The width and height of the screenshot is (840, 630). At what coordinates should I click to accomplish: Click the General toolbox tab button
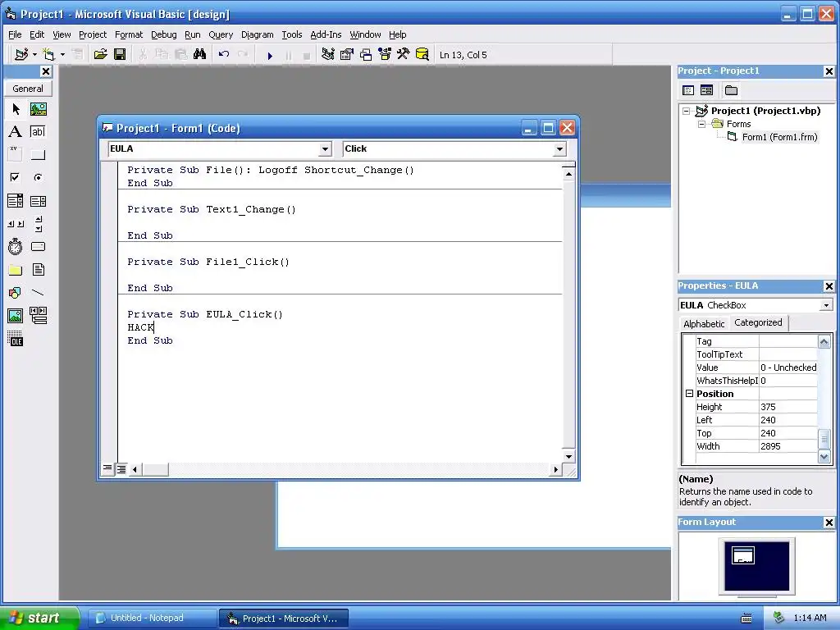tap(28, 89)
